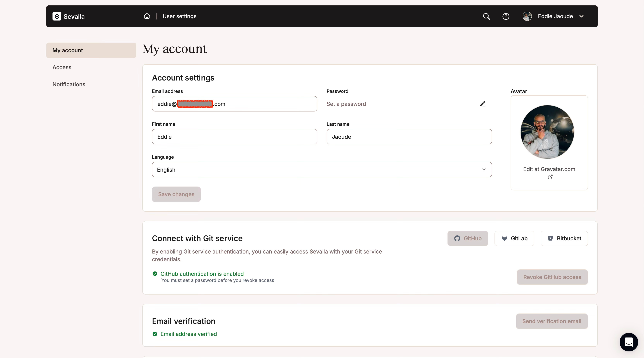Click the pencil icon to set password

(483, 104)
